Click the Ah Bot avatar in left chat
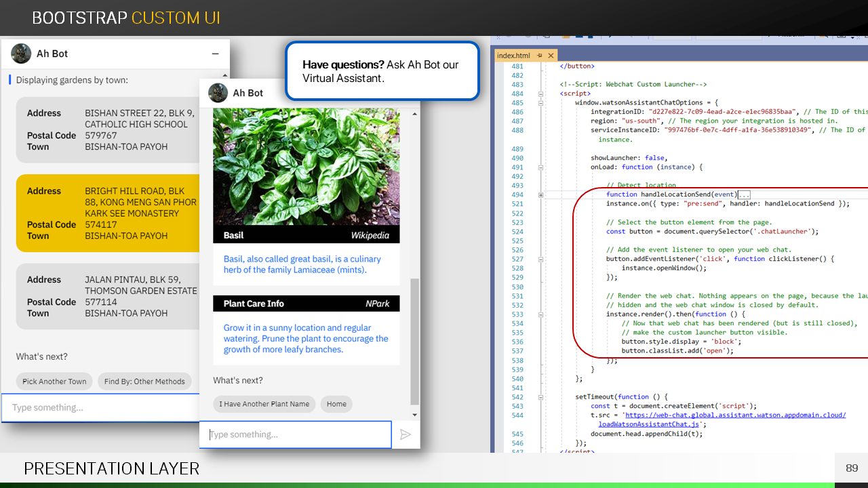 pyautogui.click(x=21, y=54)
